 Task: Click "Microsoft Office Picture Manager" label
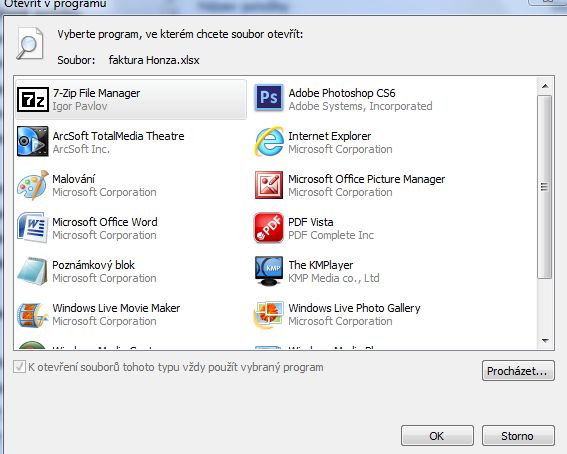[367, 179]
